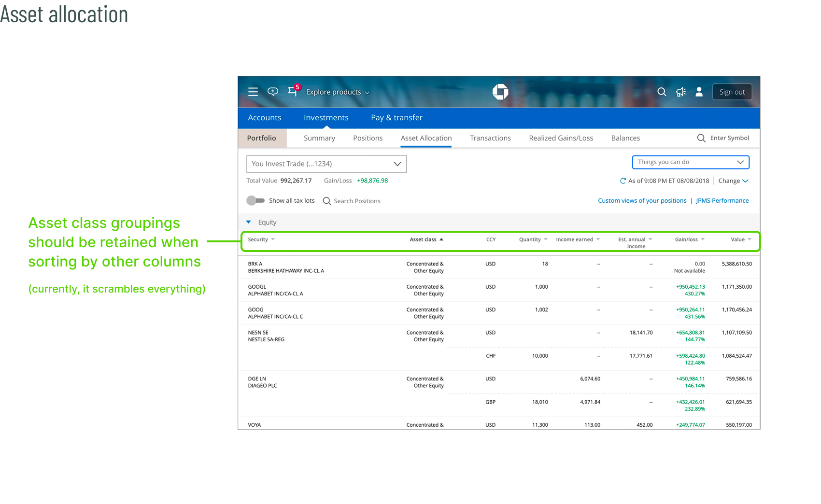Image resolution: width=821 pixels, height=504 pixels.
Task: Collapse the Equity group triangle
Action: (249, 222)
